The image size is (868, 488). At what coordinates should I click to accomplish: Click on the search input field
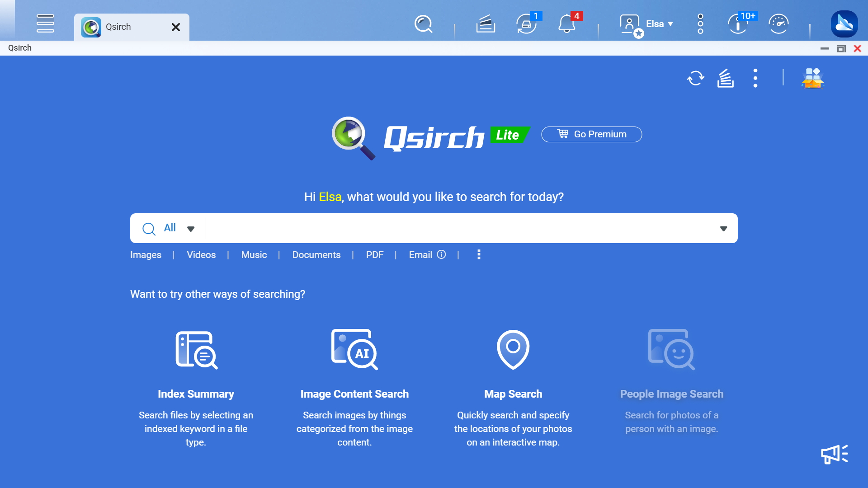(467, 228)
